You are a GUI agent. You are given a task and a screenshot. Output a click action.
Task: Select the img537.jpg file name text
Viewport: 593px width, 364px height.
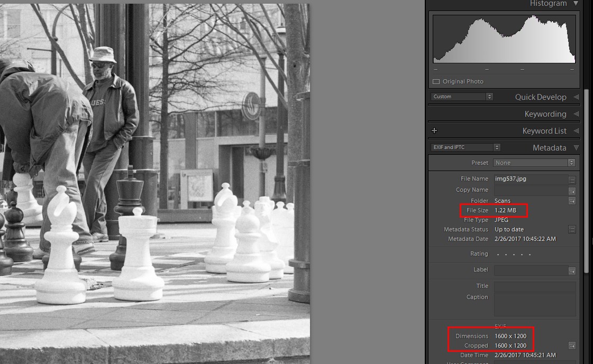tap(509, 179)
